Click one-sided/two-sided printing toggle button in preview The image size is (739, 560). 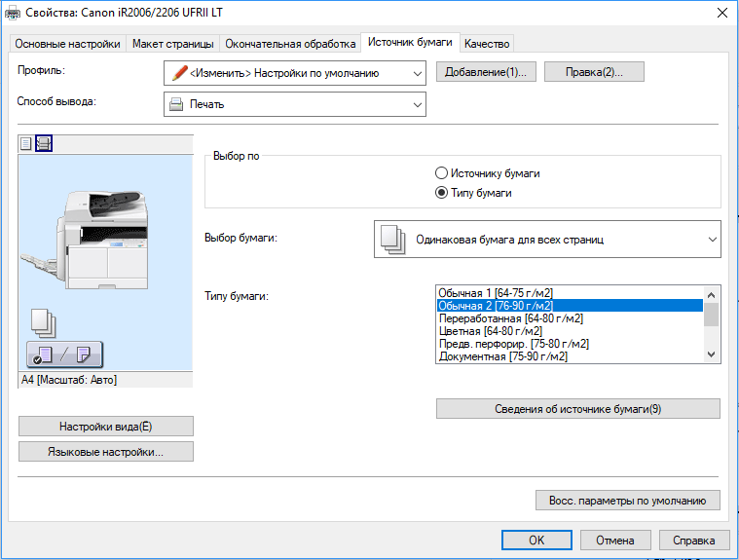[64, 355]
